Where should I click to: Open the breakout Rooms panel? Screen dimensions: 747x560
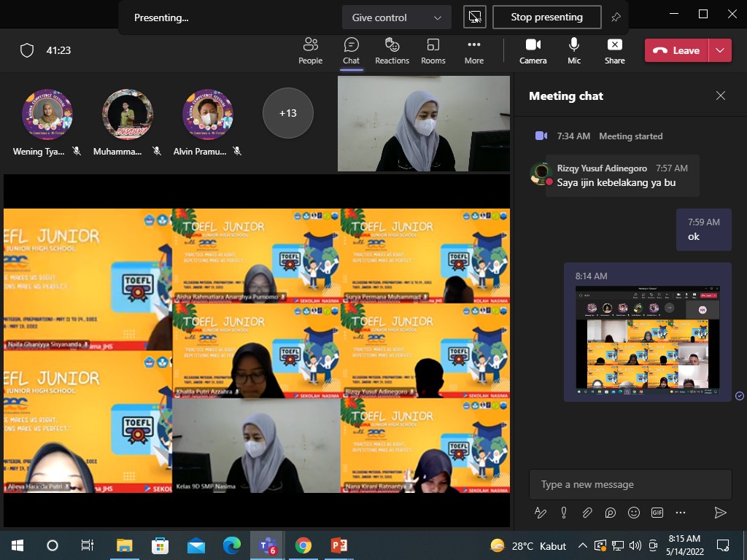coord(433,50)
